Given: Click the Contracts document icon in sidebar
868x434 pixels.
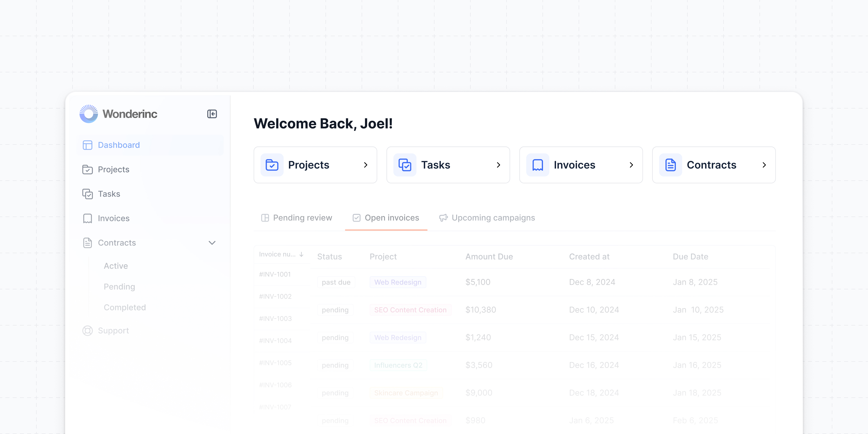Looking at the screenshot, I should (x=88, y=243).
